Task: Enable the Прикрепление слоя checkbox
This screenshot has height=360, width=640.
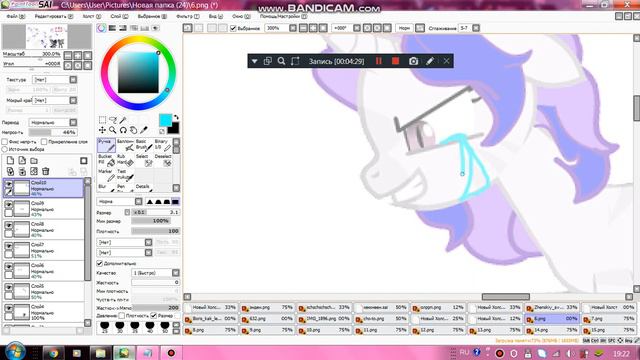Action: [x=44, y=142]
